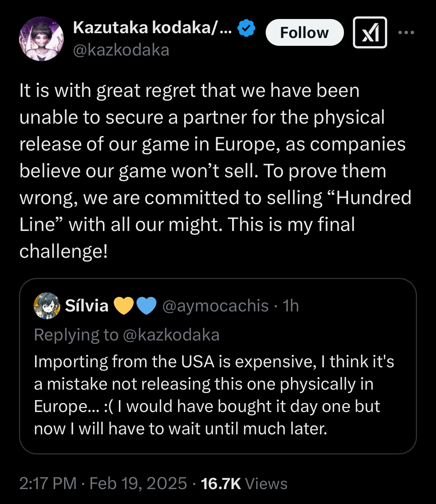Open the @kazkodaka handle under the name
436x504 pixels.
(x=121, y=50)
